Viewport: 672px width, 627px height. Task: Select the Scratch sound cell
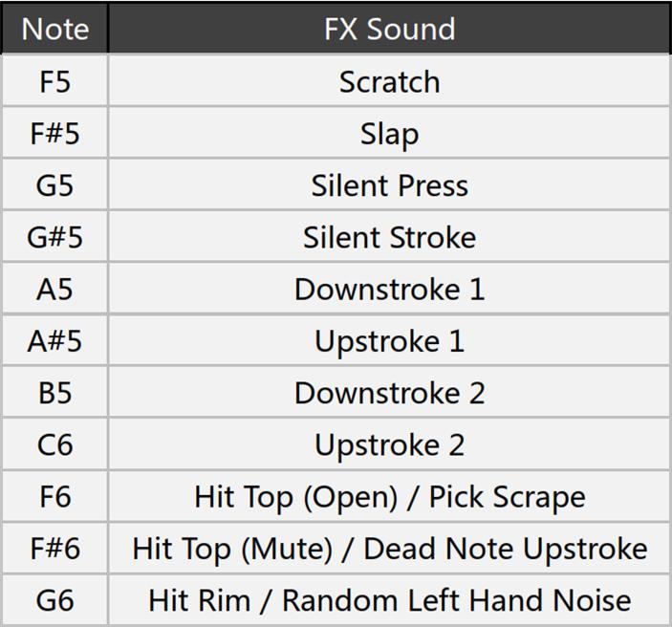point(389,80)
